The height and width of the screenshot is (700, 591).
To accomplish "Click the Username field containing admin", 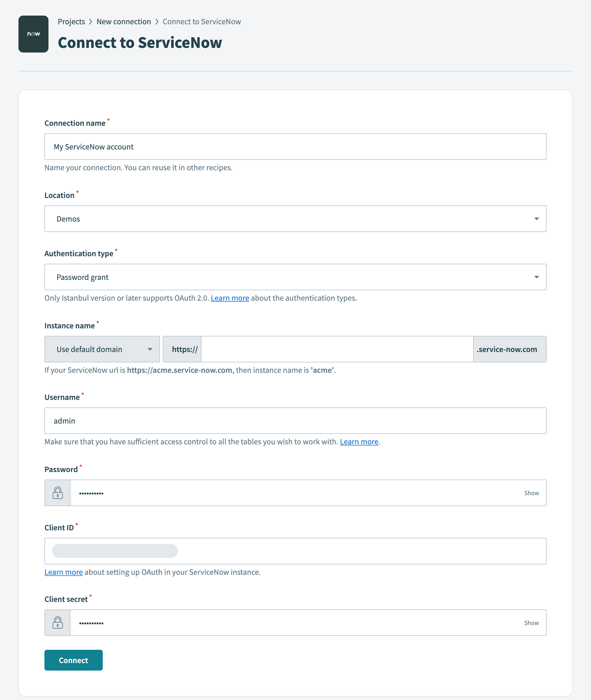I will 295,421.
